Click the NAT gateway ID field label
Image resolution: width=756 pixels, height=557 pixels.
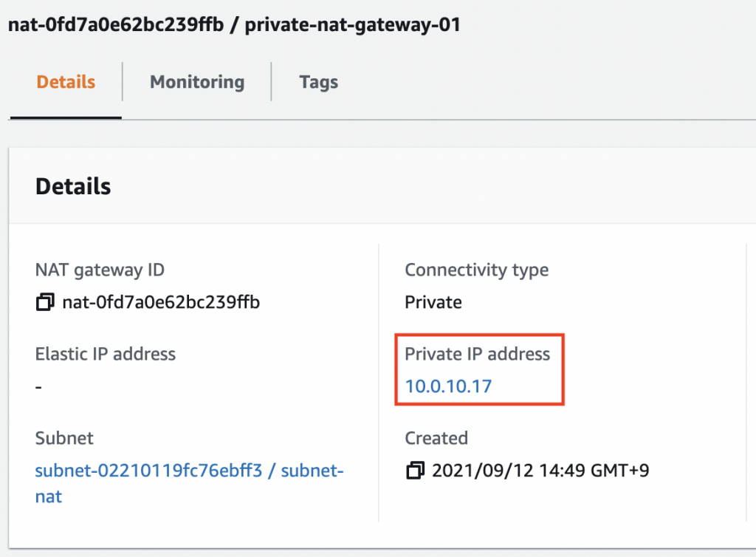[x=100, y=270]
